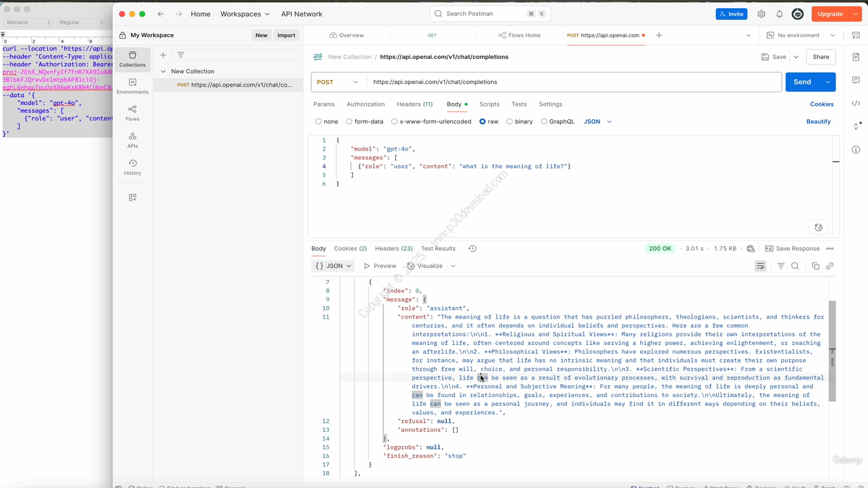
Task: Switch to the Params tab
Action: [323, 104]
